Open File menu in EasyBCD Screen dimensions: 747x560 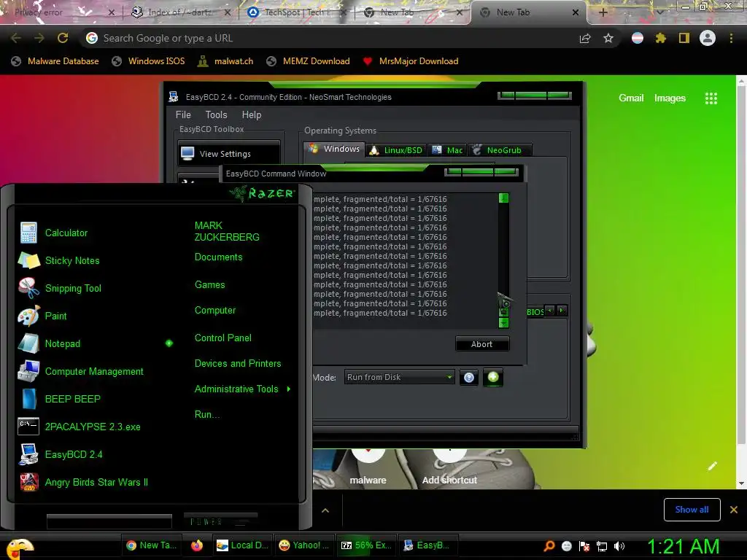(x=183, y=114)
